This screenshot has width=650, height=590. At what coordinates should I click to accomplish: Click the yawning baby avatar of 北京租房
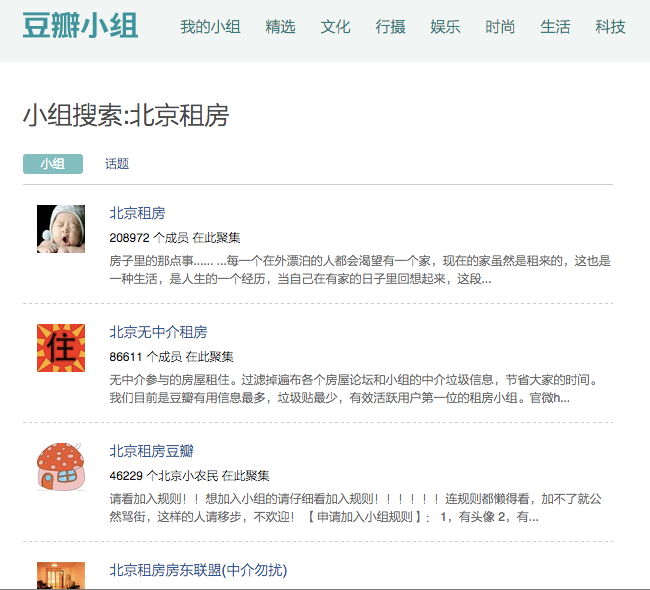[61, 229]
